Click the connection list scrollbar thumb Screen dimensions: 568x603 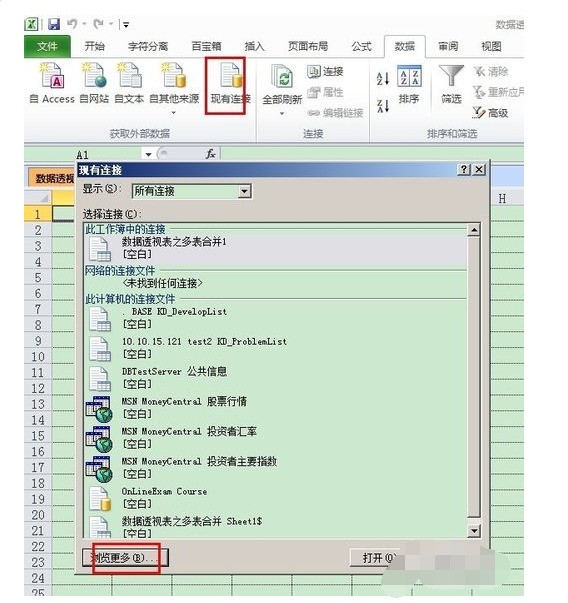[x=474, y=377]
